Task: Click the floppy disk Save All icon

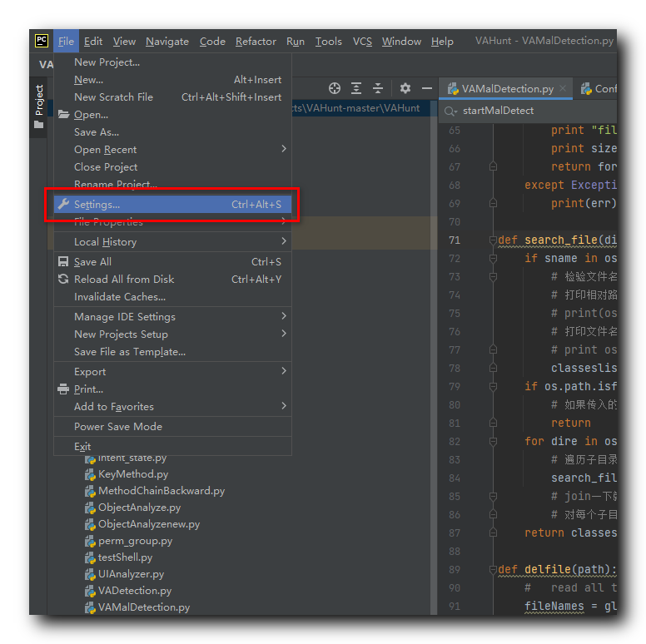Action: coord(63,261)
